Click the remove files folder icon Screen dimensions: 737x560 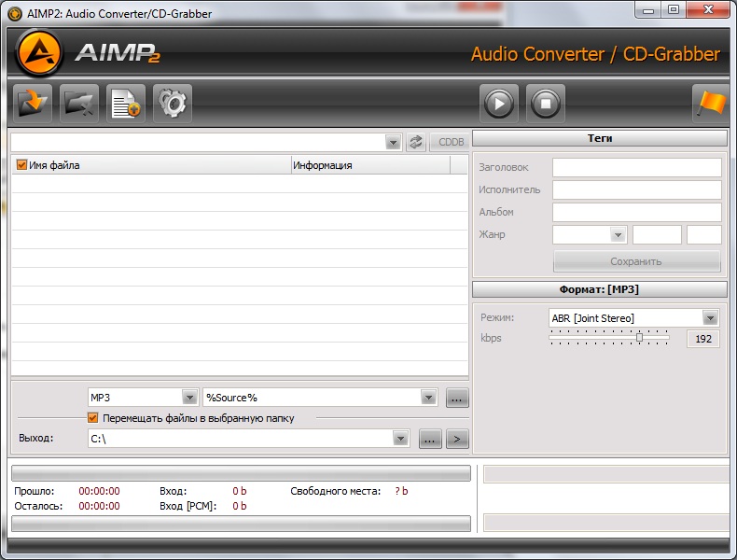click(x=79, y=104)
